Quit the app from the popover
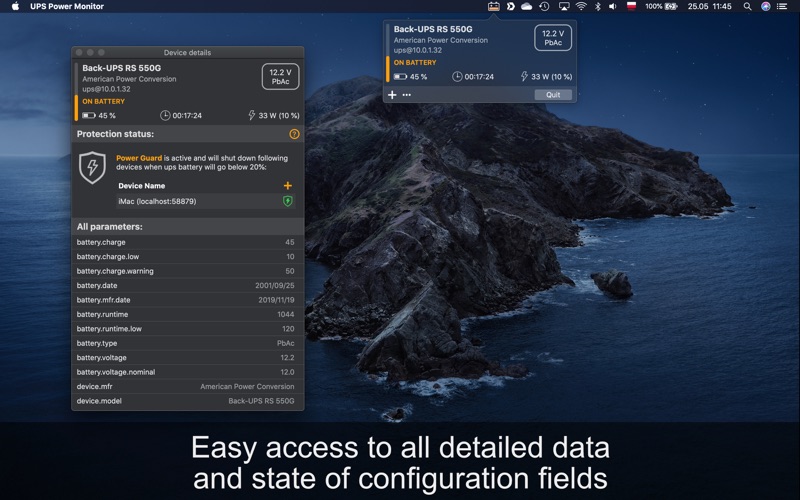Screen dimensions: 800x500 (x=553, y=95)
